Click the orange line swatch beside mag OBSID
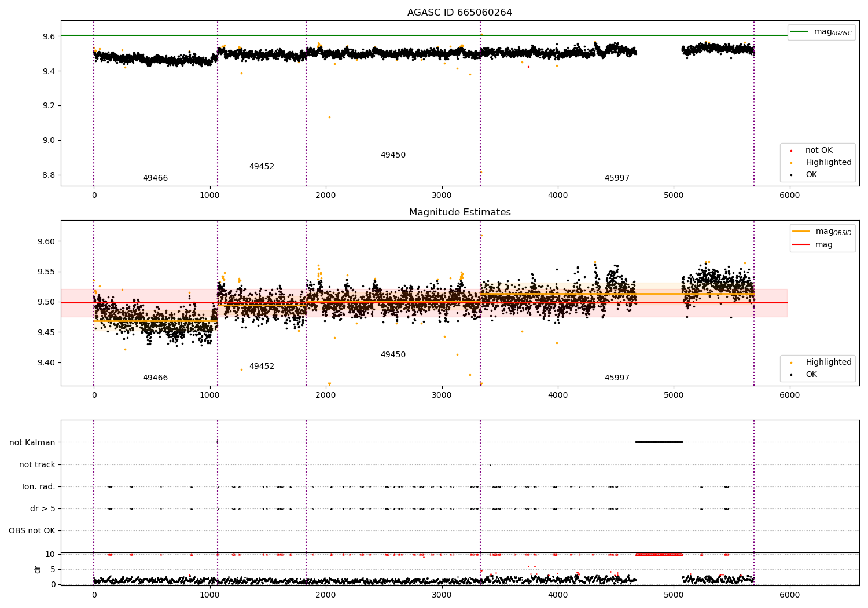This screenshot has height=608, width=868. pos(801,232)
